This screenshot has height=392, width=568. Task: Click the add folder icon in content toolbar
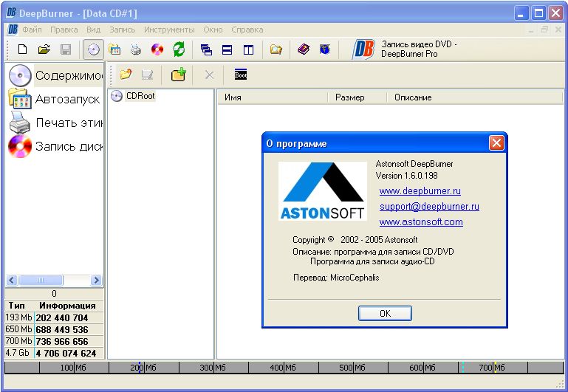pos(126,75)
